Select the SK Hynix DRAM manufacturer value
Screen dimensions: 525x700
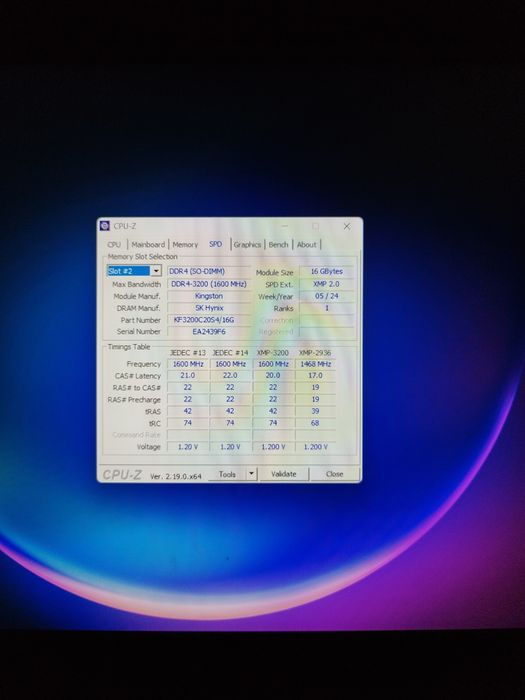pos(208,308)
